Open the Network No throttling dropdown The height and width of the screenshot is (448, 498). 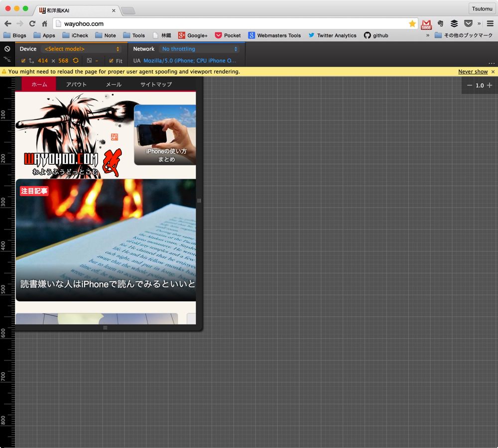pyautogui.click(x=199, y=49)
